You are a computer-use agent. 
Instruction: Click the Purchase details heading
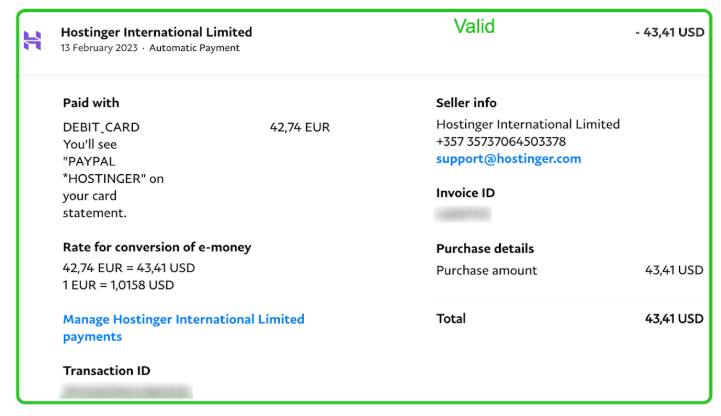click(x=485, y=248)
